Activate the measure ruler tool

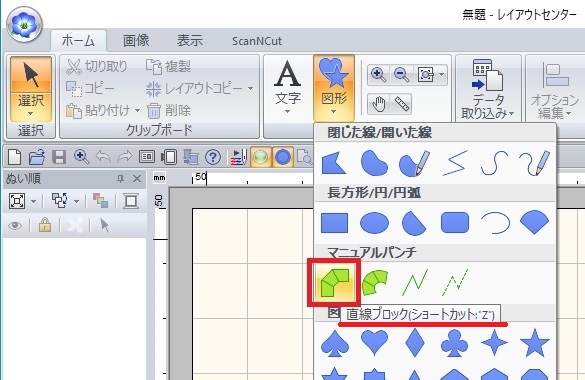(x=402, y=104)
